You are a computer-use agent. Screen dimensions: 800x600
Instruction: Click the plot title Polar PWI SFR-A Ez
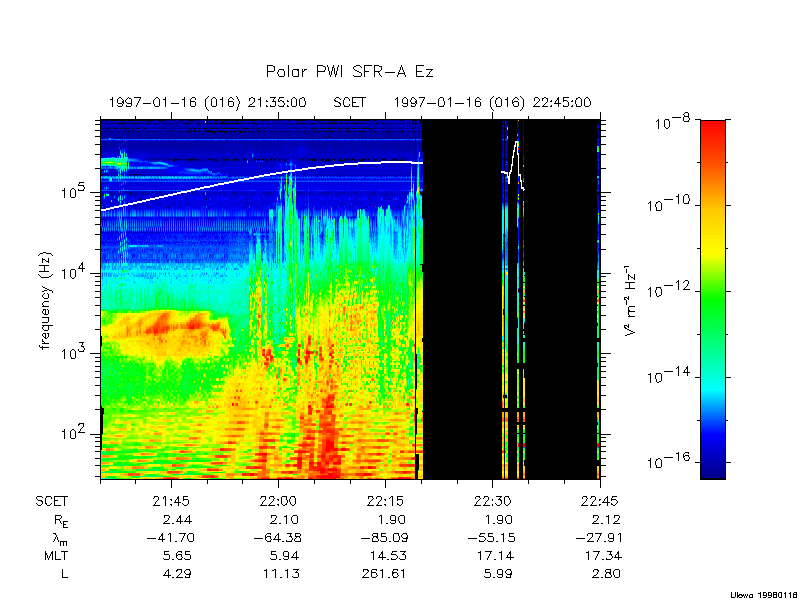pos(349,72)
